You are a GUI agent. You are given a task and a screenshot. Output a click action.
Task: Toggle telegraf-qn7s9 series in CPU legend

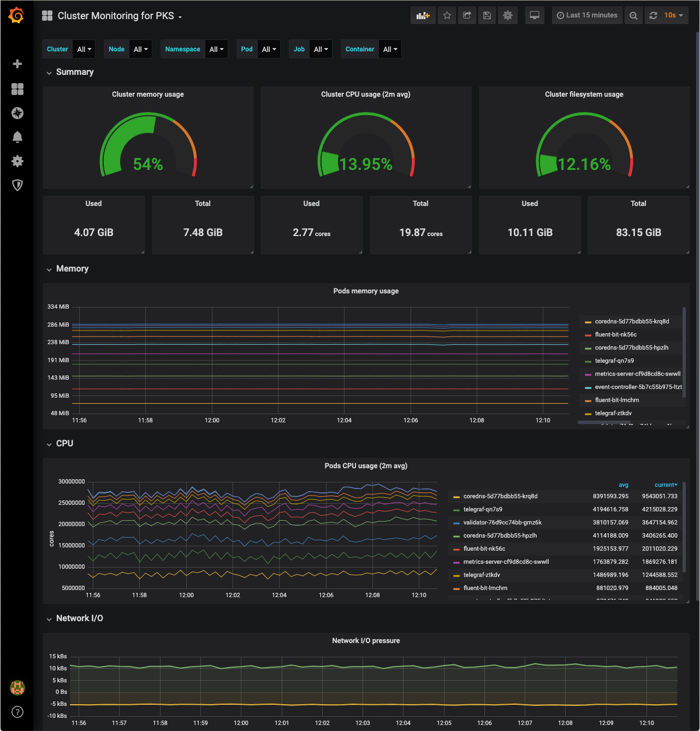[483, 510]
